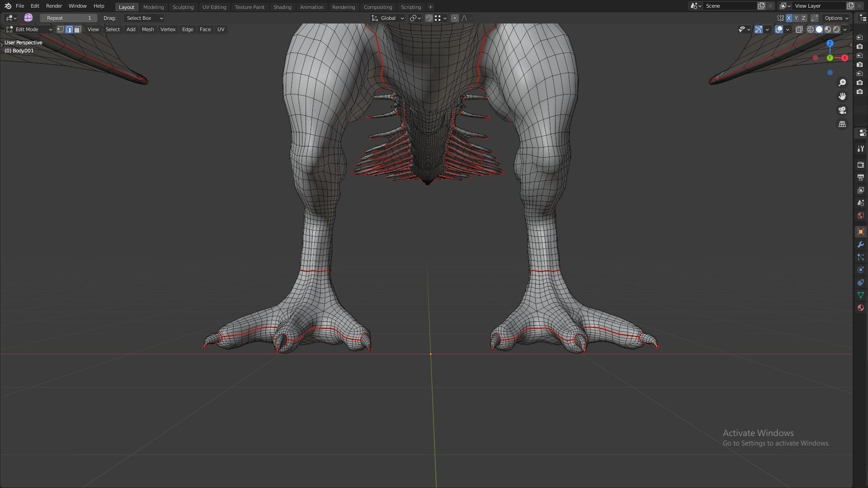Screen dimensions: 868x488
Task: Open the Mesh menu
Action: click(x=148, y=29)
